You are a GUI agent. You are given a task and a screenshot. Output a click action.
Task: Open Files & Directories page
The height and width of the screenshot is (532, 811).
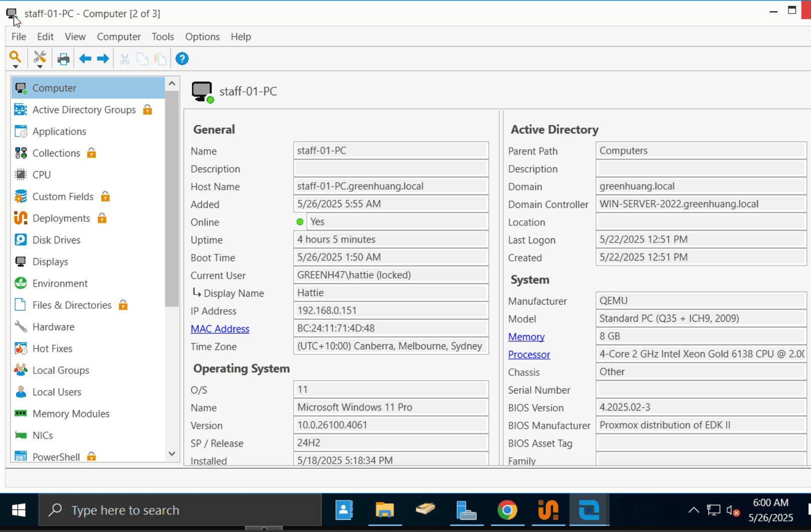[x=72, y=305]
